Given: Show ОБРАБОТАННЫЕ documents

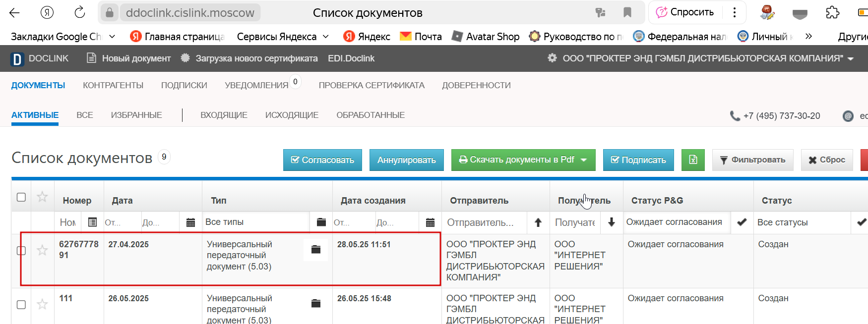Looking at the screenshot, I should point(371,115).
